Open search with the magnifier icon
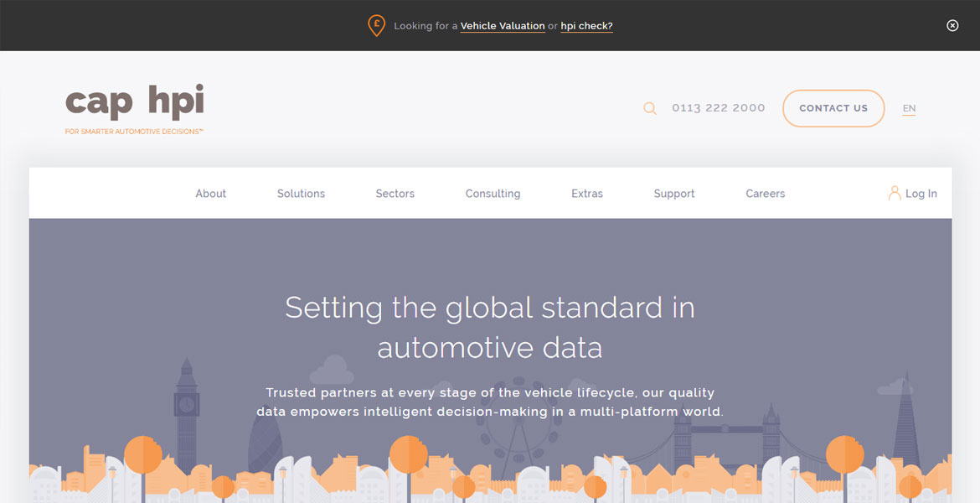The width and height of the screenshot is (980, 503). [x=650, y=108]
